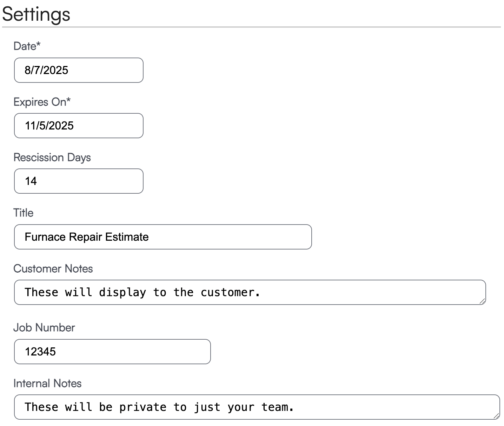This screenshot has width=504, height=426.
Task: Click the Customer Notes label
Action: (x=53, y=268)
